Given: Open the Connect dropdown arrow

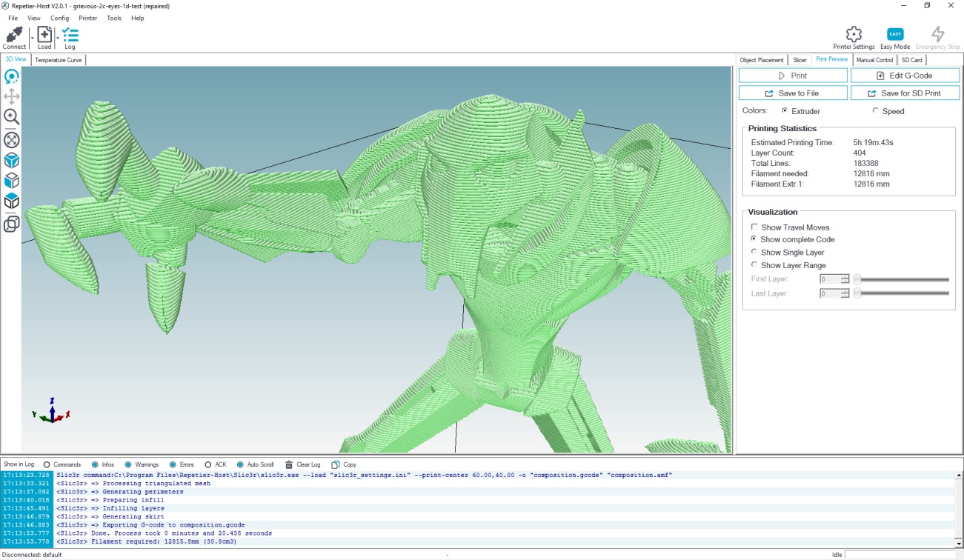Looking at the screenshot, I should coord(32,38).
